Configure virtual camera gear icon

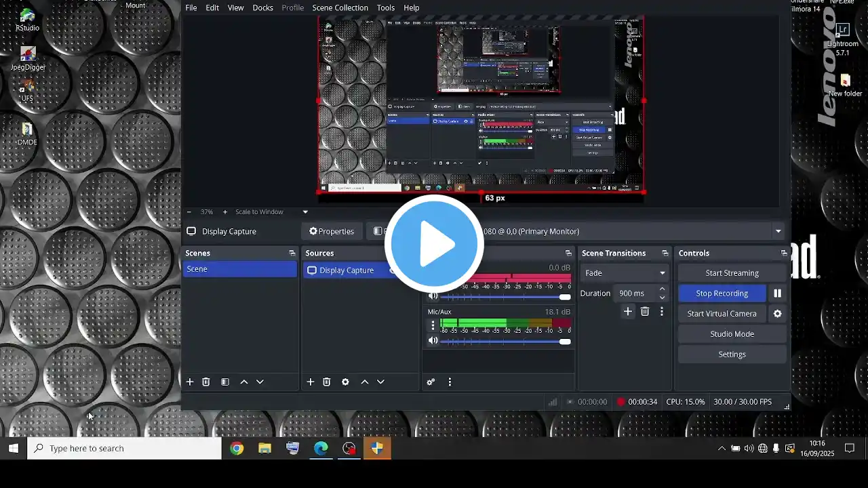(x=777, y=314)
